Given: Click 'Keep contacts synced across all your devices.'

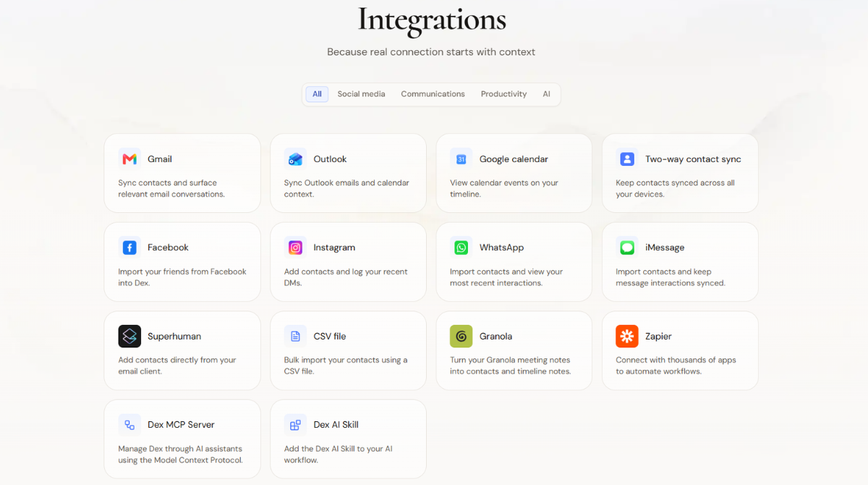Looking at the screenshot, I should (675, 189).
